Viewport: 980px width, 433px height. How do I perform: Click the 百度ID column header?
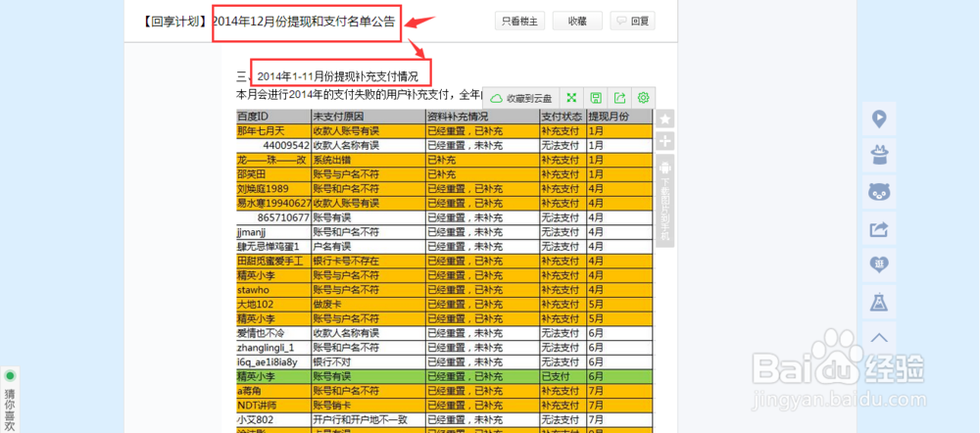tap(273, 117)
